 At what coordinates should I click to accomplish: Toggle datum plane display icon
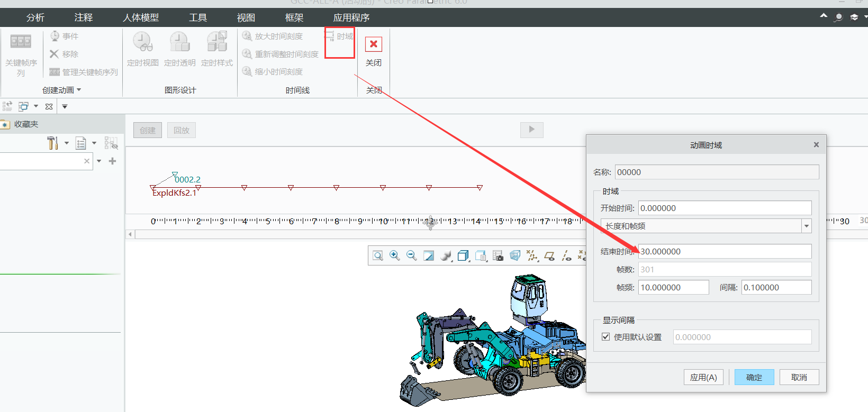549,256
